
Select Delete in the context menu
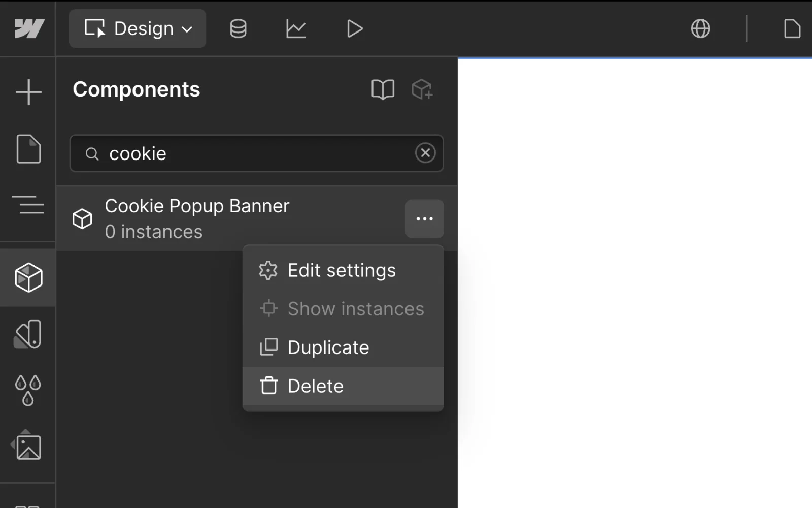pos(316,386)
